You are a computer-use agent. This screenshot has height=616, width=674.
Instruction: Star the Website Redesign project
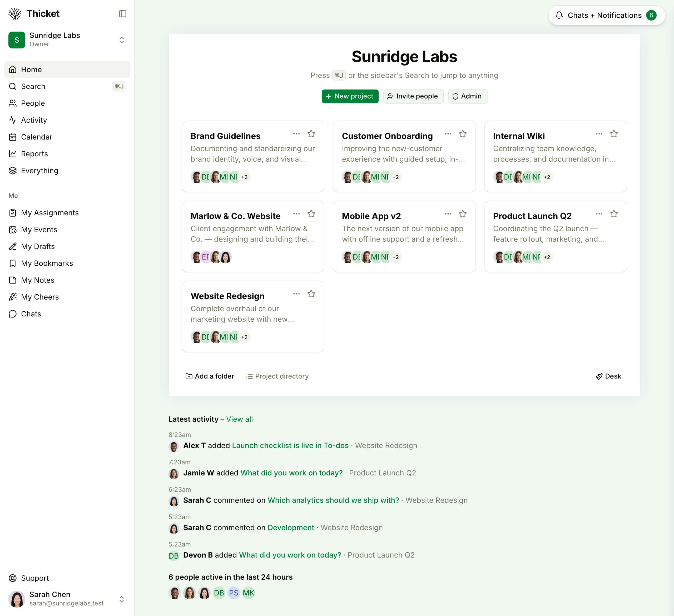[311, 294]
